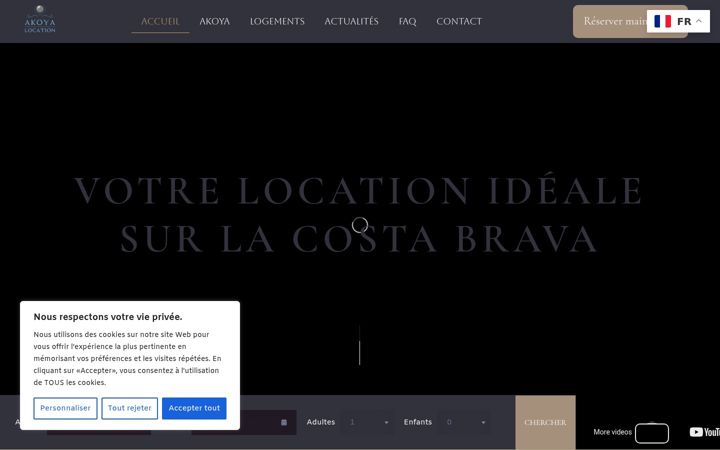
Task: Click the YouTube logo
Action: (705, 432)
